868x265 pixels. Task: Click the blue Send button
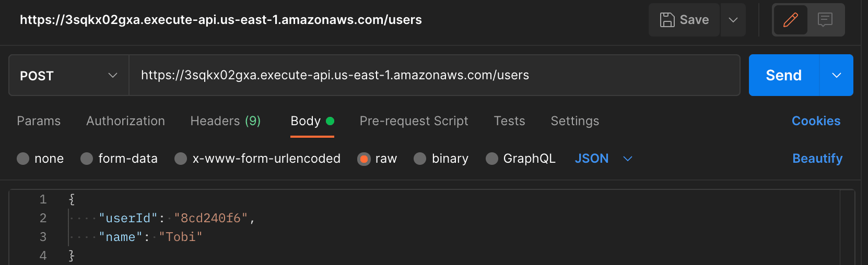point(784,75)
